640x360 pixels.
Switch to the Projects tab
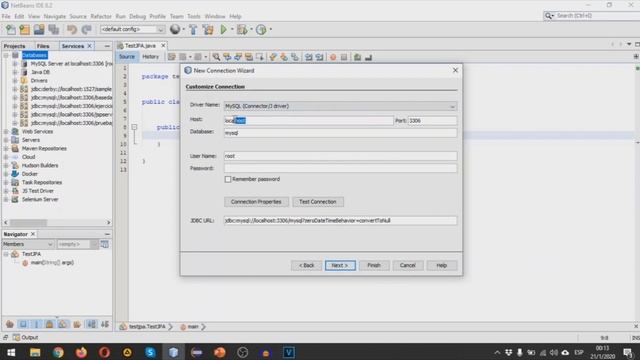(14, 46)
